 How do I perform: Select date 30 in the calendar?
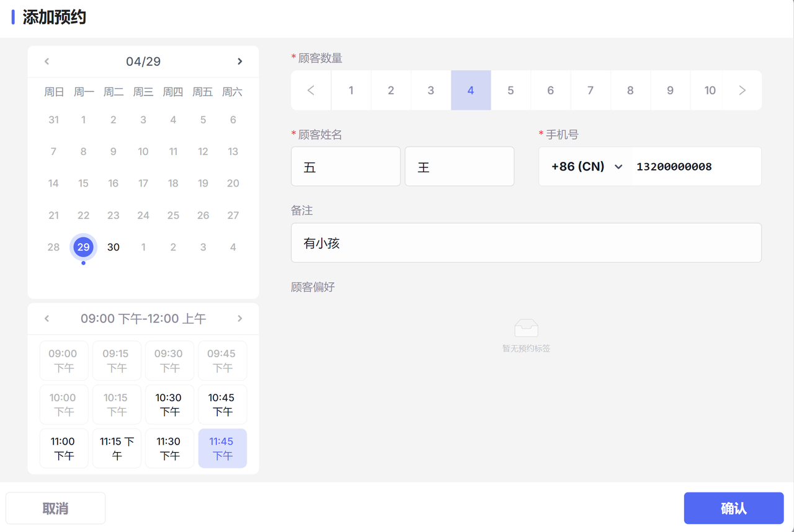pyautogui.click(x=113, y=247)
